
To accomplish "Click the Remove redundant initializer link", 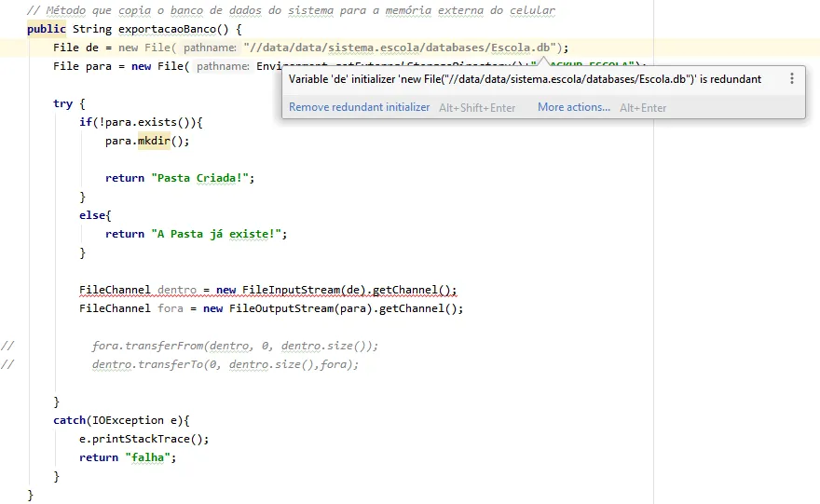I will click(359, 107).
